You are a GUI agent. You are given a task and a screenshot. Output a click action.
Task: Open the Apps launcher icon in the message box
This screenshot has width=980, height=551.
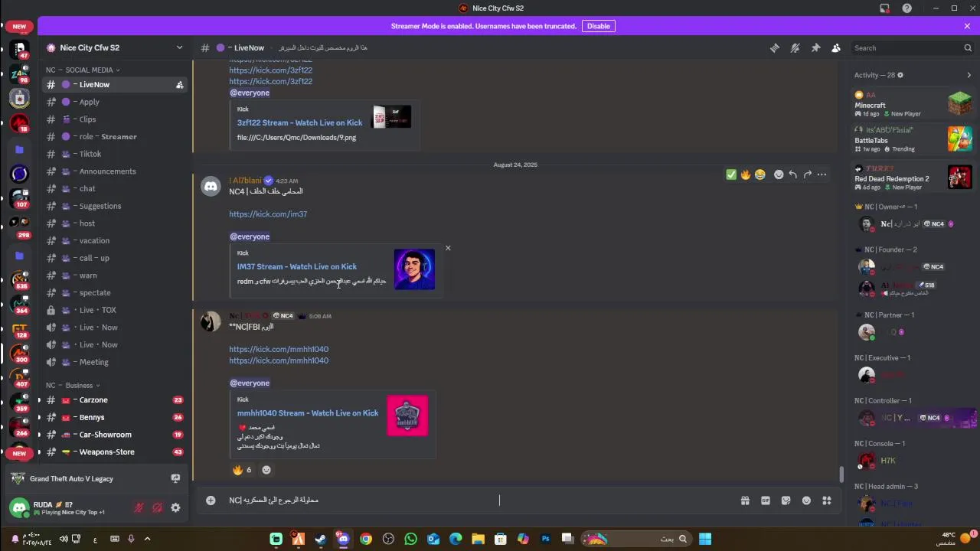click(827, 500)
